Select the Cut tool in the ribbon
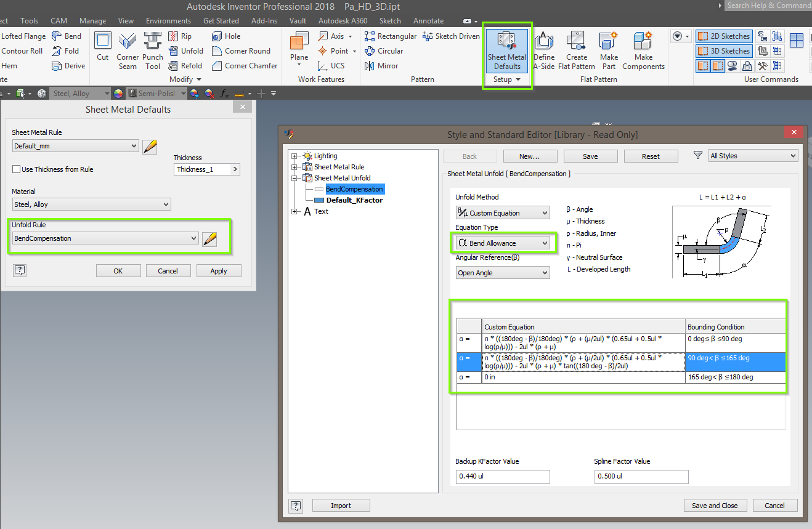Image resolution: width=812 pixels, height=529 pixels. pos(103,48)
